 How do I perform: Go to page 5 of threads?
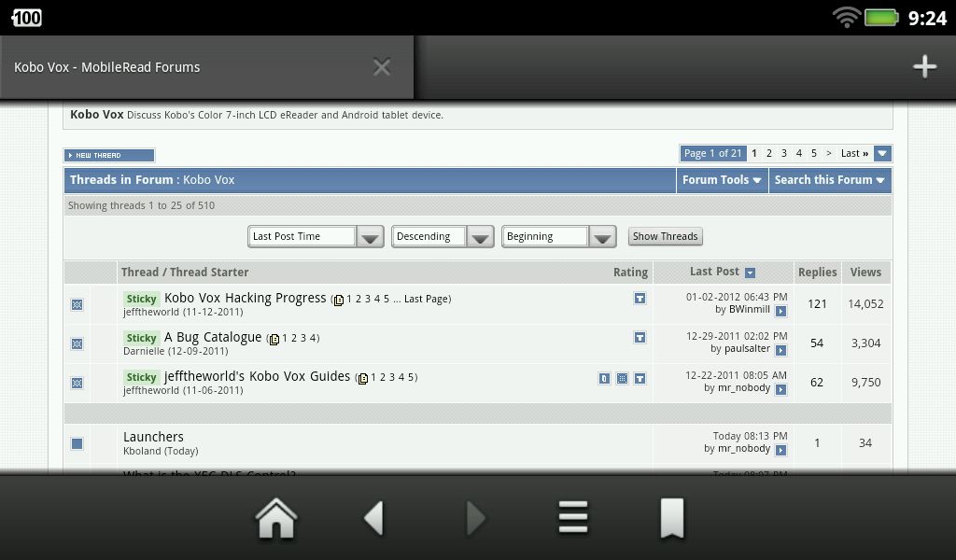tap(813, 154)
